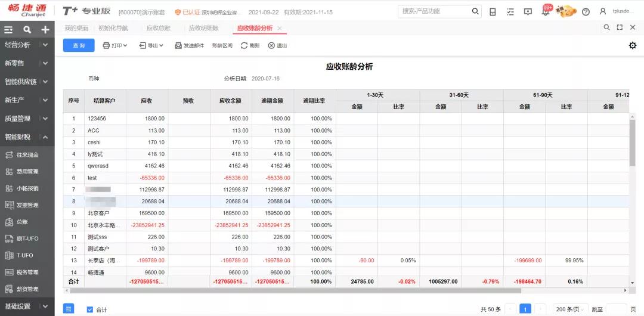This screenshot has height=316, width=644.
Task: Open the report settings gear icon
Action: [633, 45]
